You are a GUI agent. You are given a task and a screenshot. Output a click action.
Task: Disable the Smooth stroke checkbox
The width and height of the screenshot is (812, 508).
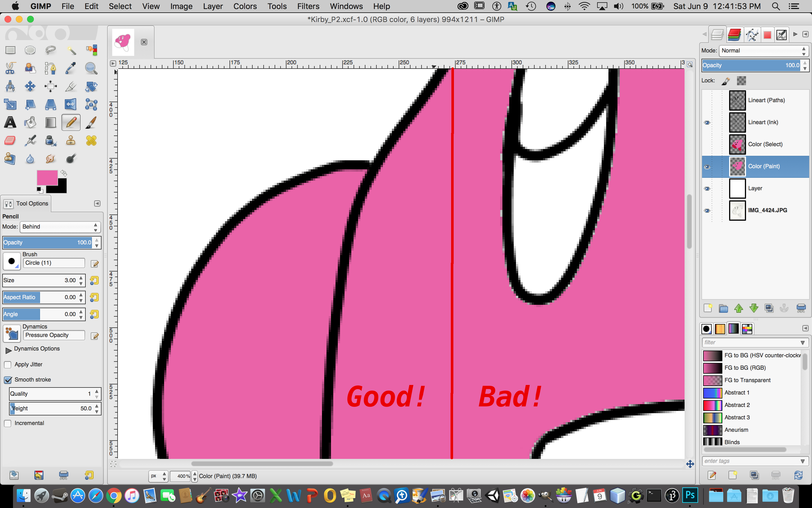click(8, 380)
